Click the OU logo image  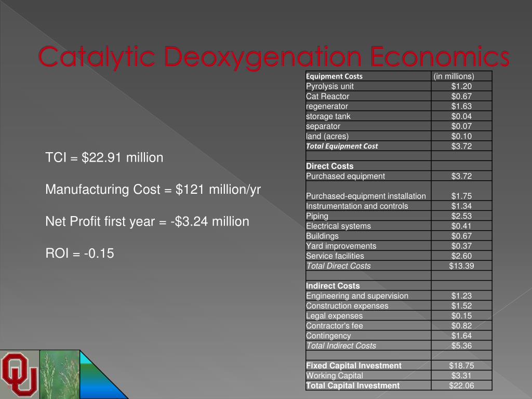tap(20, 375)
